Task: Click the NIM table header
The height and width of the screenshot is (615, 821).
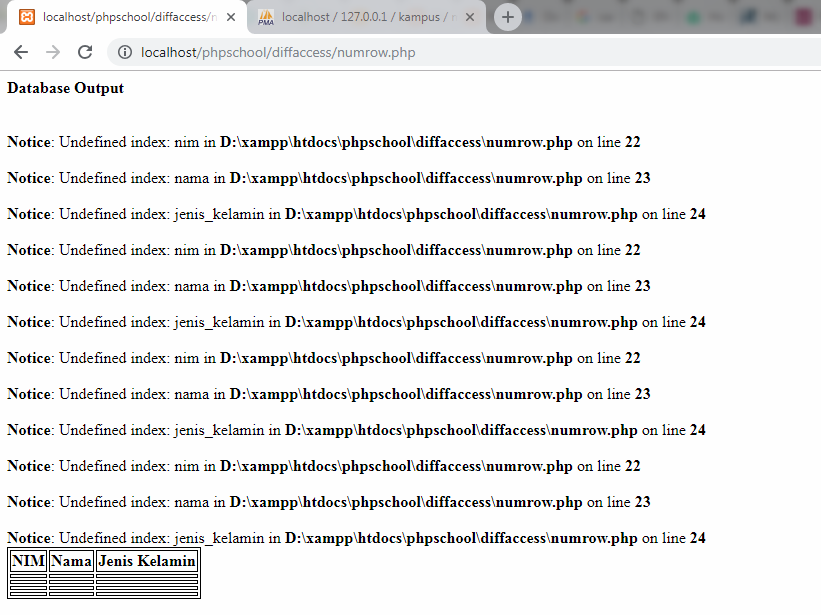Action: [27, 560]
